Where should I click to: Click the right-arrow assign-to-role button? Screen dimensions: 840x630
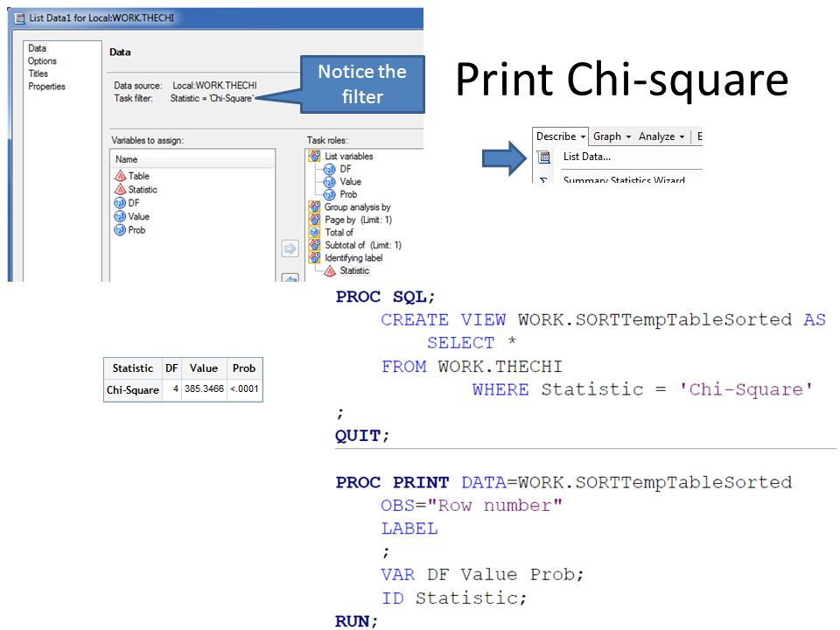point(290,248)
